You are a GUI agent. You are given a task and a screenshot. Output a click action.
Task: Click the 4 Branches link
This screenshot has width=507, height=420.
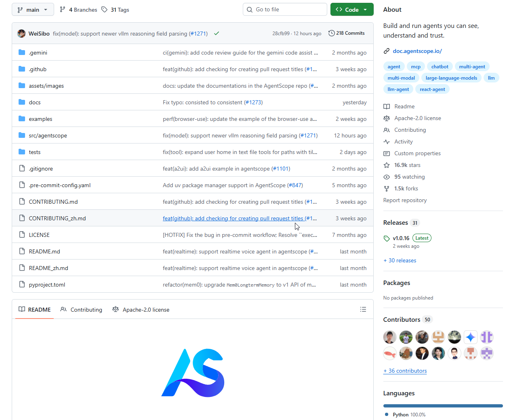[x=78, y=10]
